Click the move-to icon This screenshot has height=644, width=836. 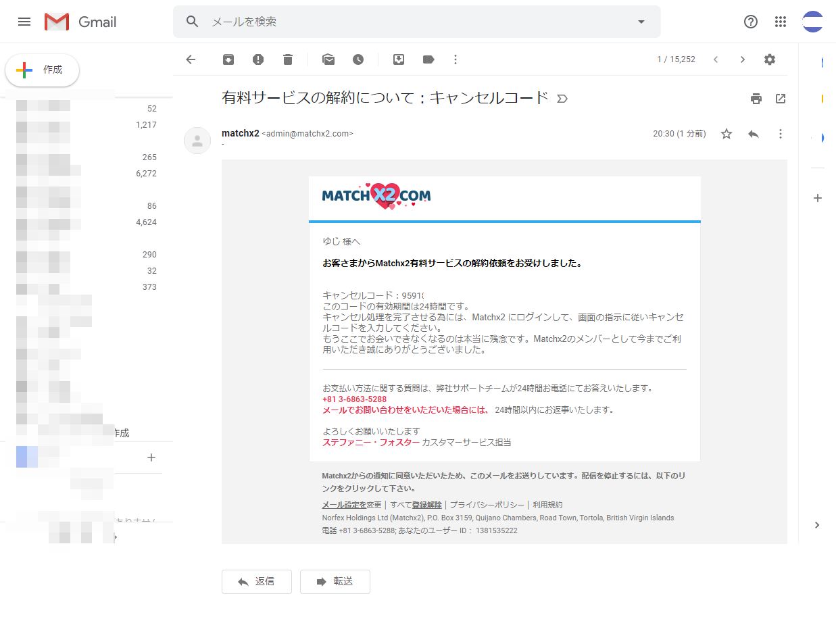pos(399,59)
